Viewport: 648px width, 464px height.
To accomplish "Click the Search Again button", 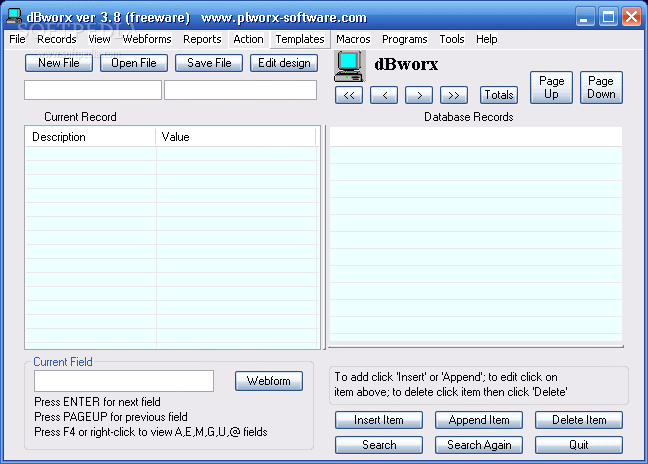I will pos(479,445).
